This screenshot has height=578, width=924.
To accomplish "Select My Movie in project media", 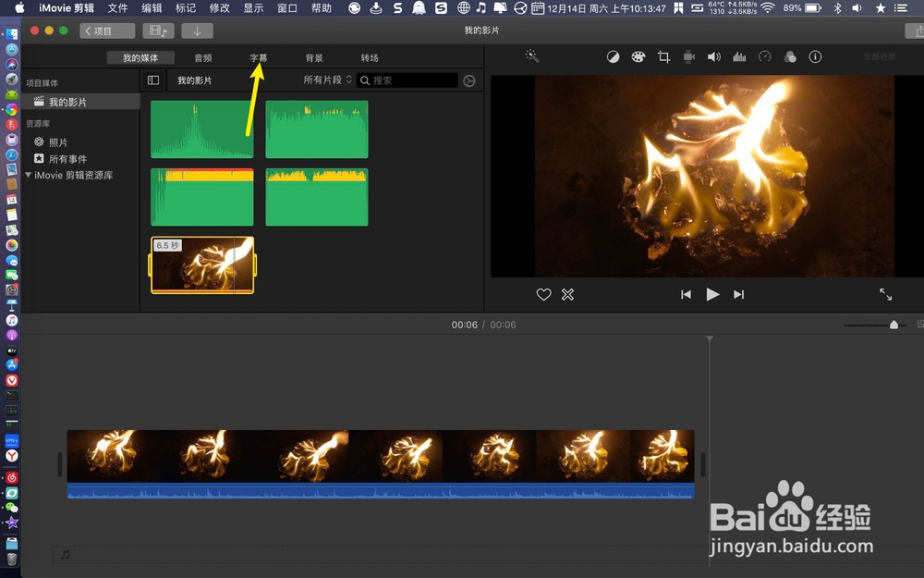I will 80,102.
